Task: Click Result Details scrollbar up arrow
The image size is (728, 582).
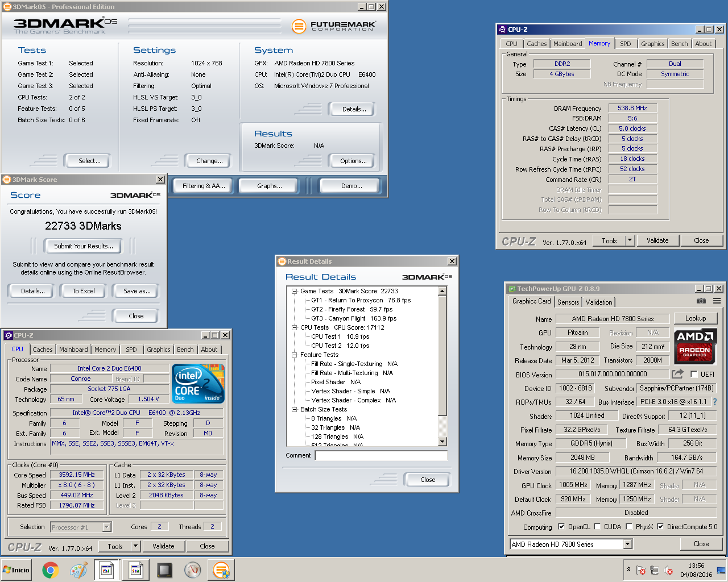Action: (x=442, y=292)
